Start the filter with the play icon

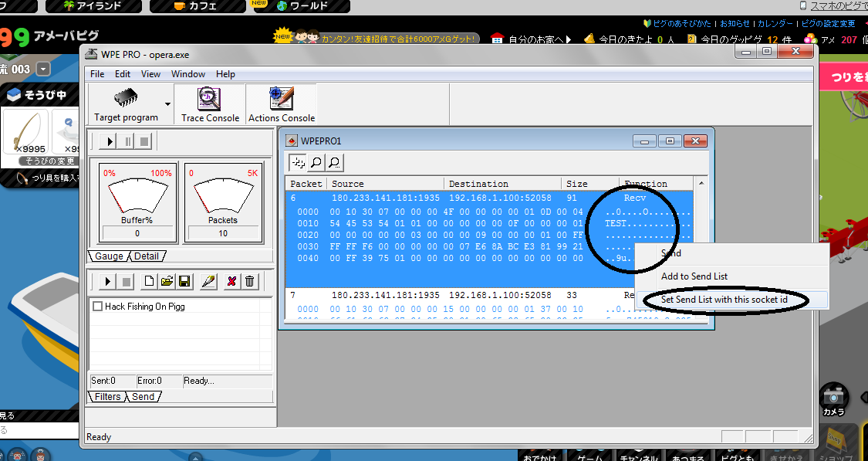pyautogui.click(x=108, y=282)
